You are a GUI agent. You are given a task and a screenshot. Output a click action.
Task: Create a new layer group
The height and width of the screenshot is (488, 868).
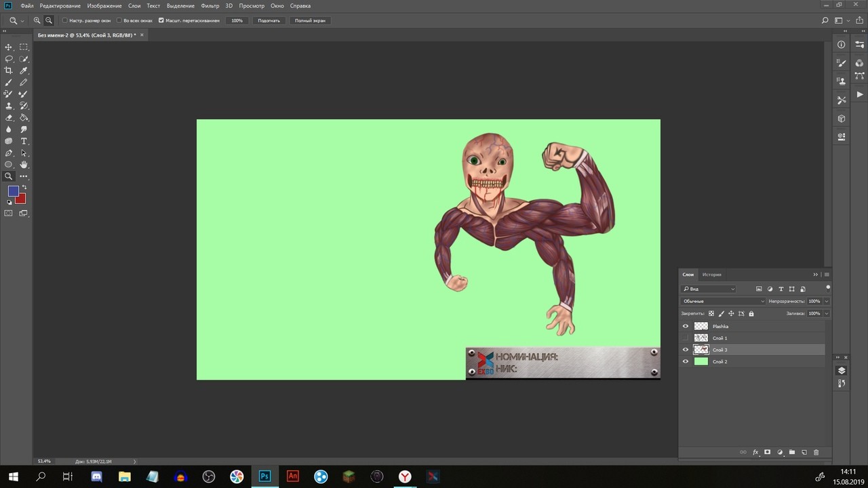(792, 452)
